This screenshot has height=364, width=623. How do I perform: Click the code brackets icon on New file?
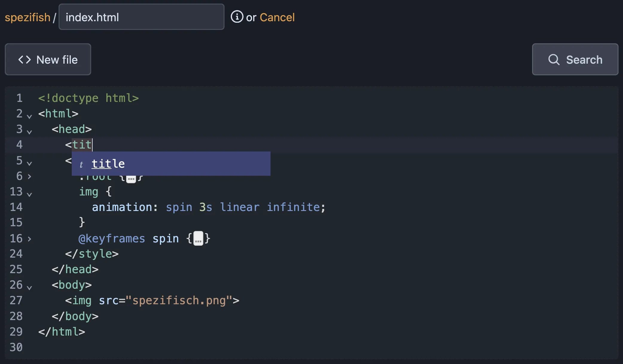[x=25, y=59]
